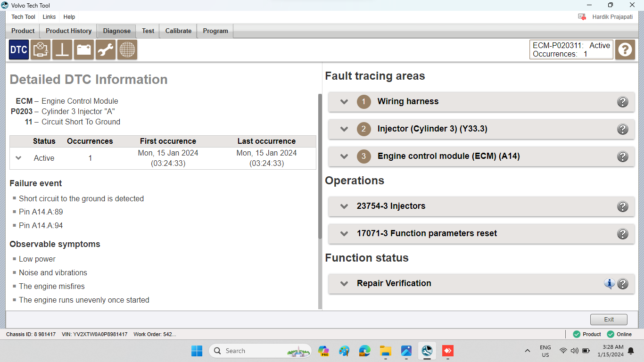644x362 pixels.
Task: Click the taskbar Search box
Action: pos(260,351)
